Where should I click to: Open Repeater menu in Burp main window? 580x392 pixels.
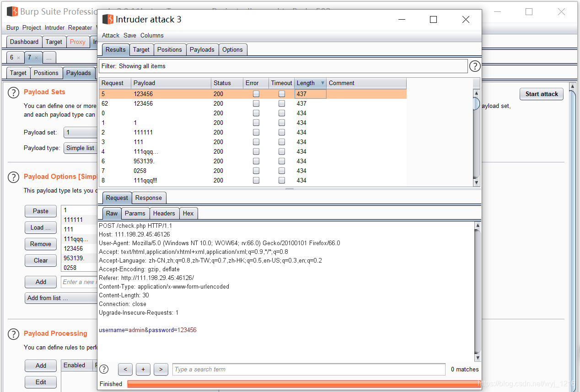tap(80, 27)
